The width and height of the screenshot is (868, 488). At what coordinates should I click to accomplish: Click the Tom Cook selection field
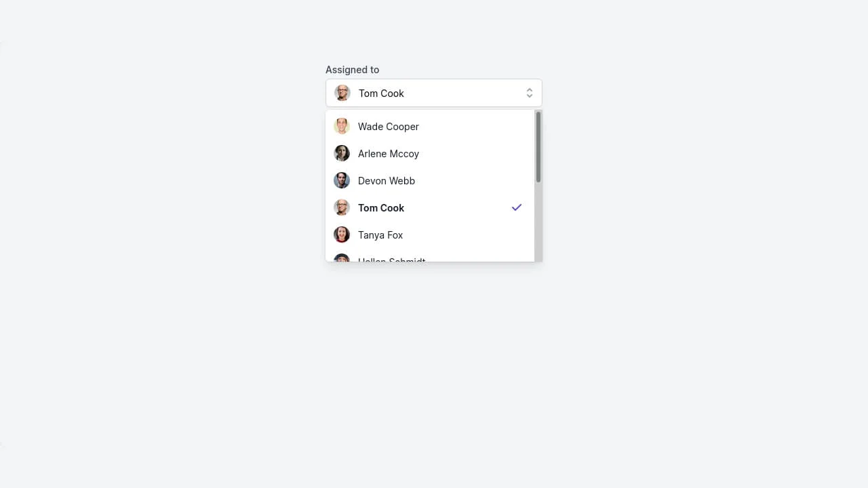click(434, 93)
